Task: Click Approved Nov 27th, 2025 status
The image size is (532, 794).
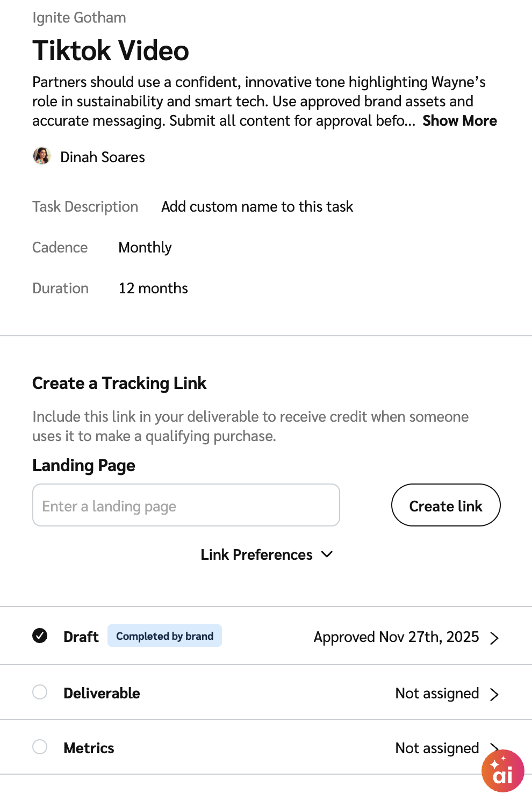Action: [396, 637]
